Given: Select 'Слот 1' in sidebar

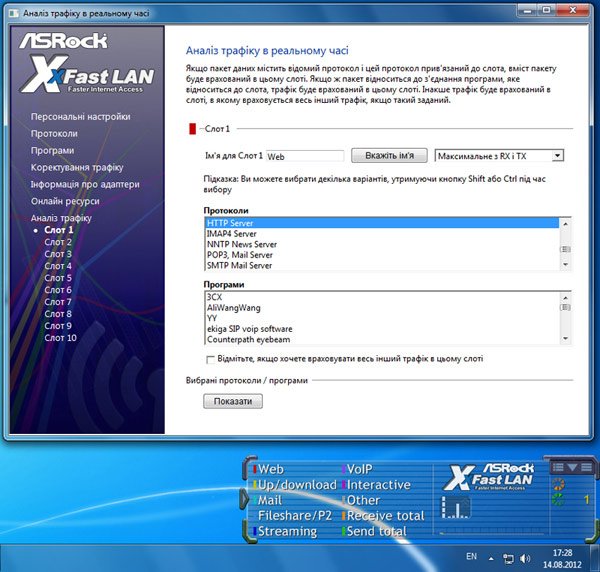Looking at the screenshot, I should 59,230.
